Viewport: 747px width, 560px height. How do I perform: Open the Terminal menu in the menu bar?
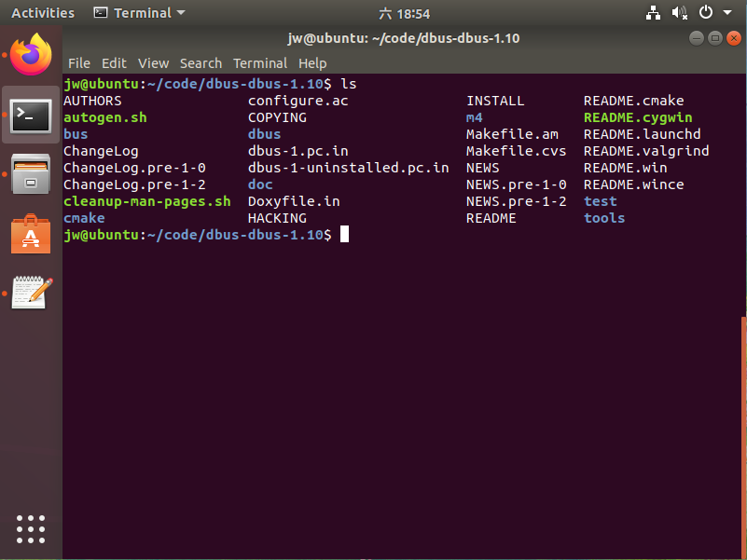click(260, 63)
